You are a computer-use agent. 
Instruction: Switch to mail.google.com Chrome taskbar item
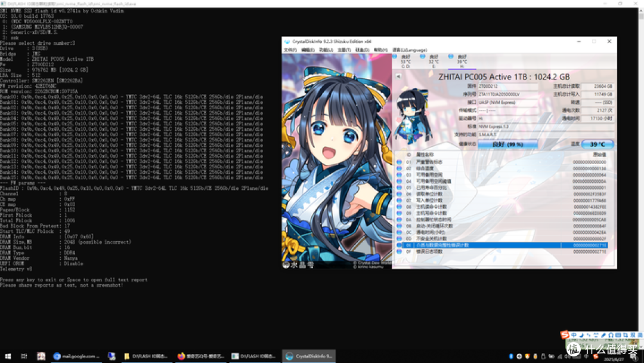pyautogui.click(x=77, y=356)
